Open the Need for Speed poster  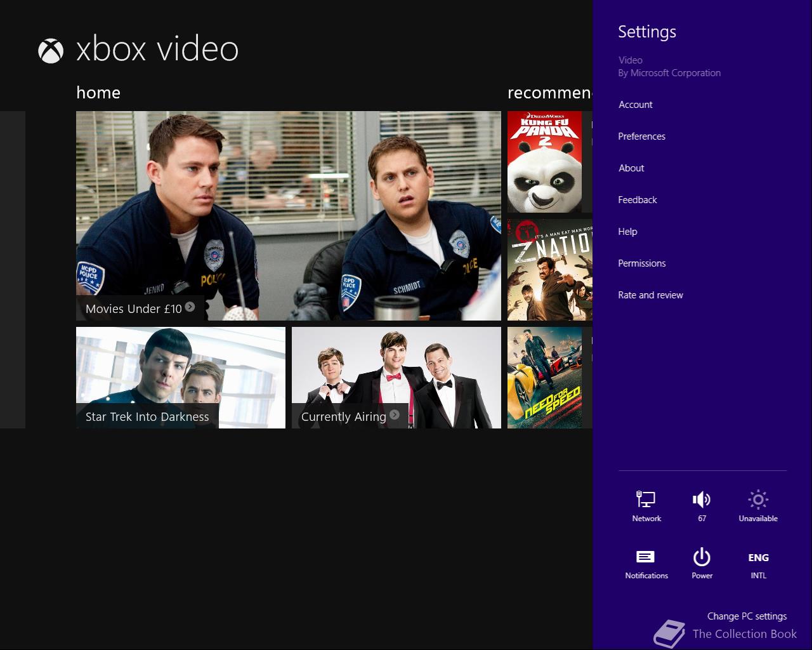[x=545, y=378]
